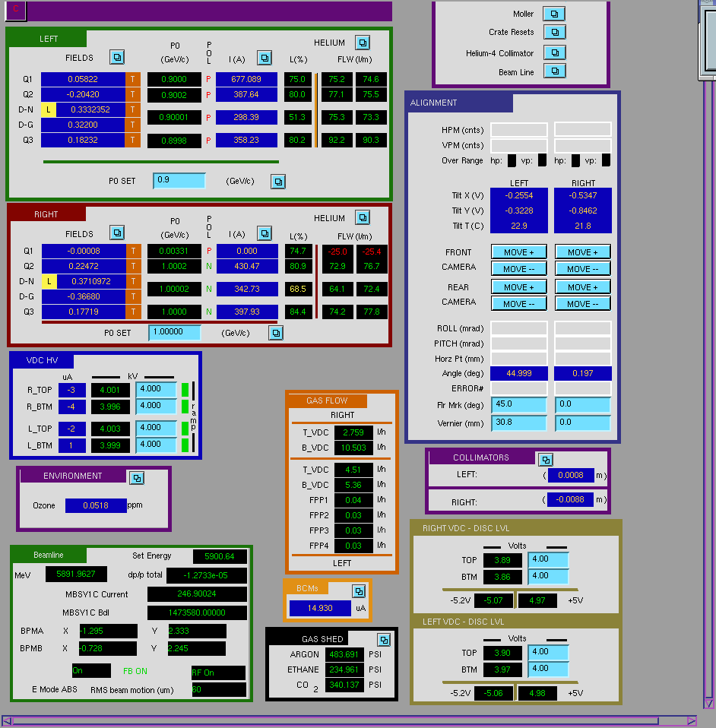The width and height of the screenshot is (716, 728).
Task: Open RIGHT arm FIELDS detail display
Action: [117, 233]
